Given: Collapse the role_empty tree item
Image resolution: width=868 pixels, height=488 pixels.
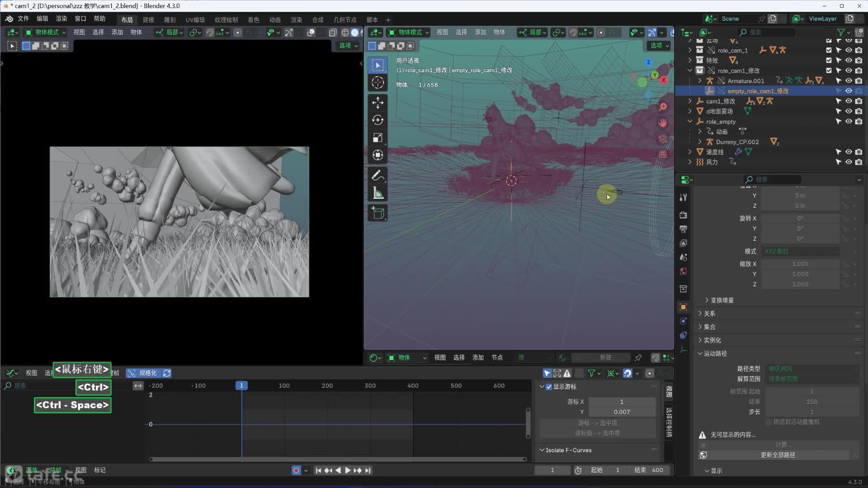Looking at the screenshot, I should pyautogui.click(x=690, y=122).
